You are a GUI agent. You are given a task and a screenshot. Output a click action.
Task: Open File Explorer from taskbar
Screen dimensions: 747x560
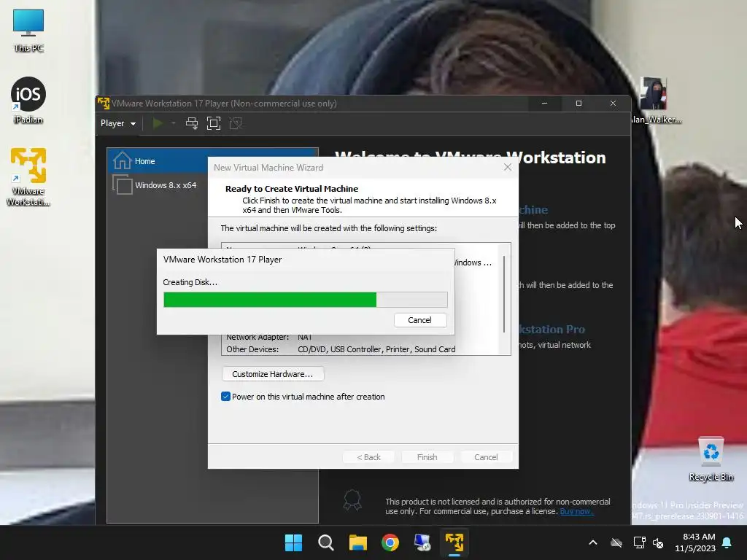357,542
